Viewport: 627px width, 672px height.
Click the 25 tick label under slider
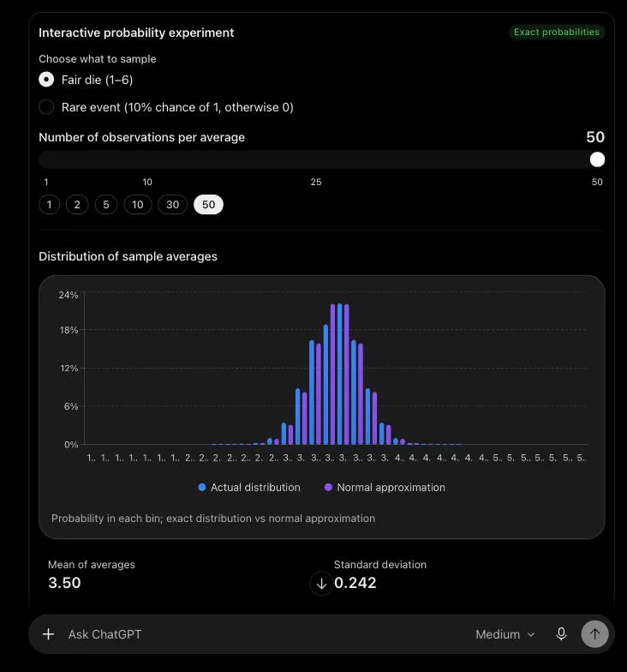316,182
